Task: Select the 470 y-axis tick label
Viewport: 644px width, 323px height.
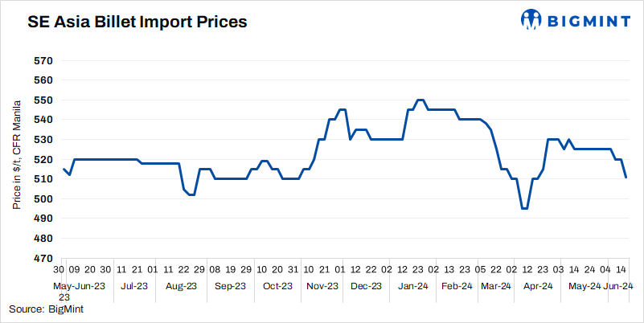Action: (x=43, y=259)
